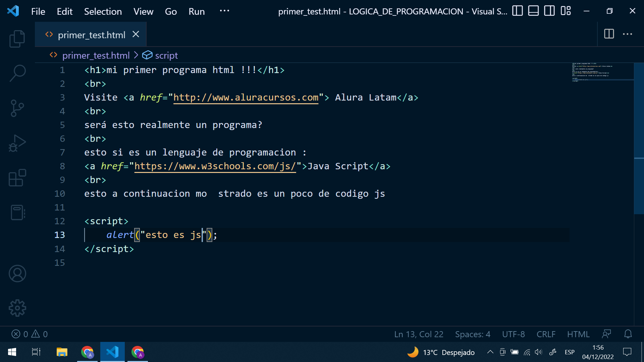Viewport: 644px width, 362px height.
Task: Open the notebook-like sidebar icon below Extensions
Action: 17,213
